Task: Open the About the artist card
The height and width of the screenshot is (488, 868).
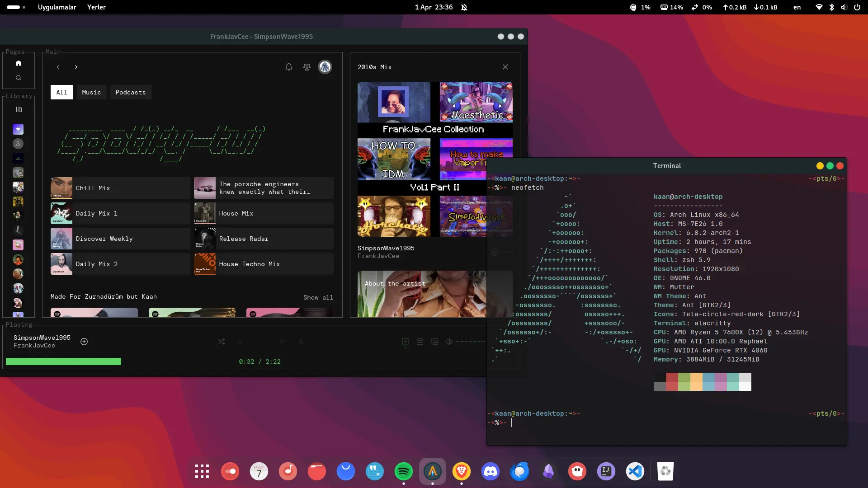Action: [422, 294]
